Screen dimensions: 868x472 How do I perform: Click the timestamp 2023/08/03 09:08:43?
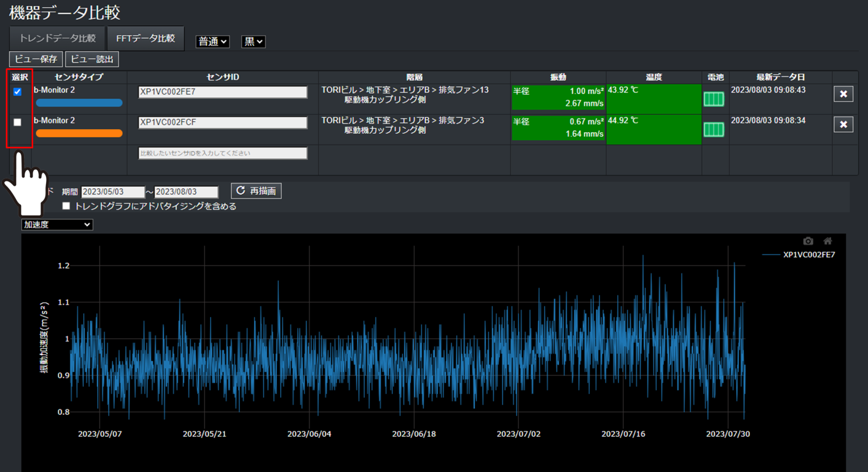[768, 90]
